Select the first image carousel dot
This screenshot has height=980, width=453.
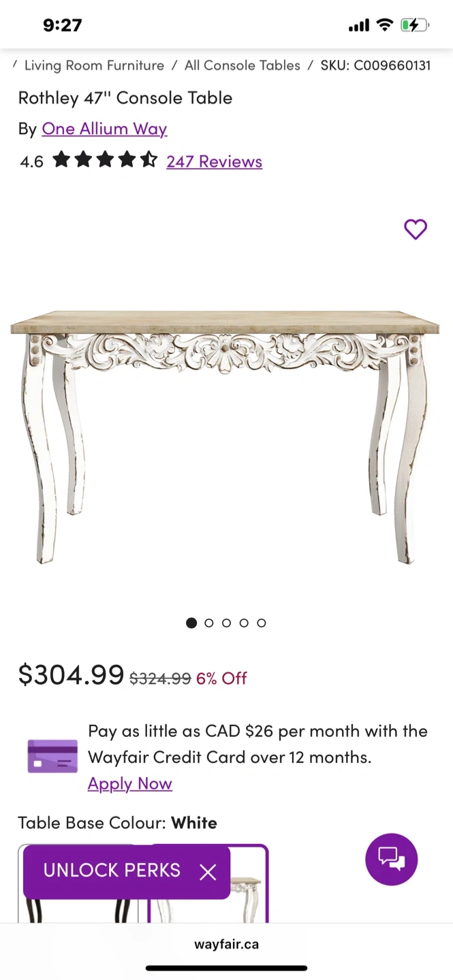pos(191,623)
